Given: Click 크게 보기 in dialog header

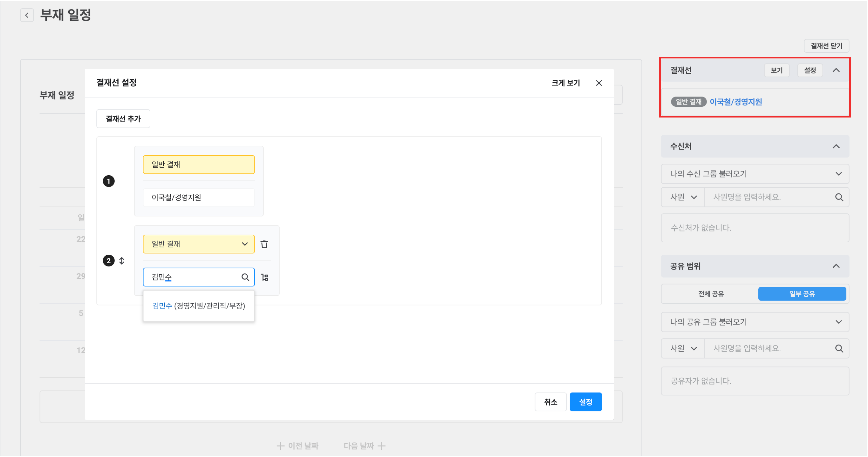Looking at the screenshot, I should (565, 83).
